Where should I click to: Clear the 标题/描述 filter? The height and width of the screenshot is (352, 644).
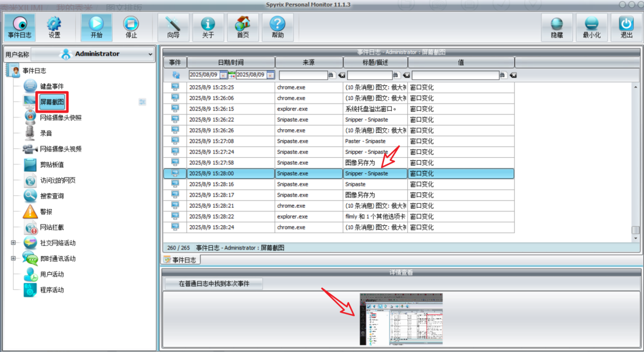pos(406,75)
